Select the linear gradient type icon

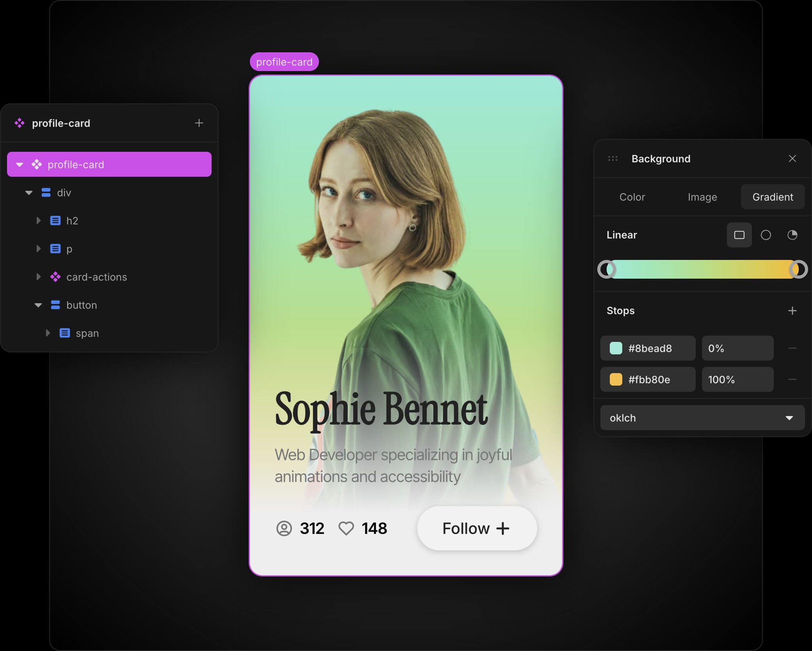point(739,235)
